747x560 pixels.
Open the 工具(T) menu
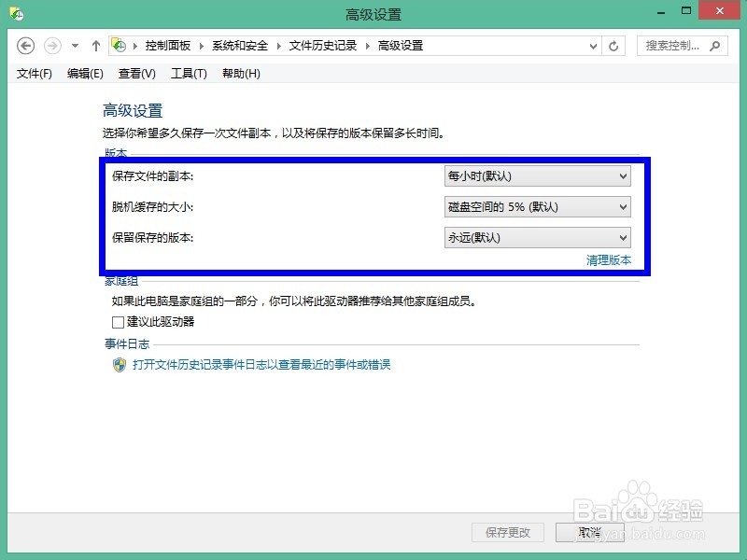coord(189,73)
